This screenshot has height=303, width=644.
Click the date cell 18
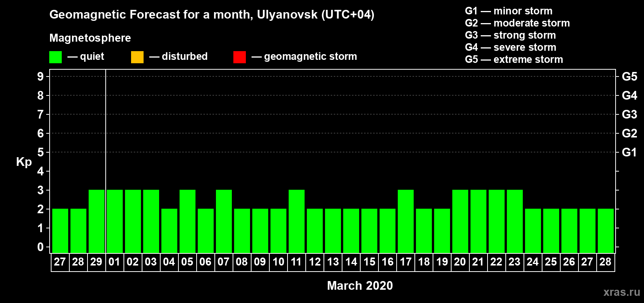click(424, 262)
